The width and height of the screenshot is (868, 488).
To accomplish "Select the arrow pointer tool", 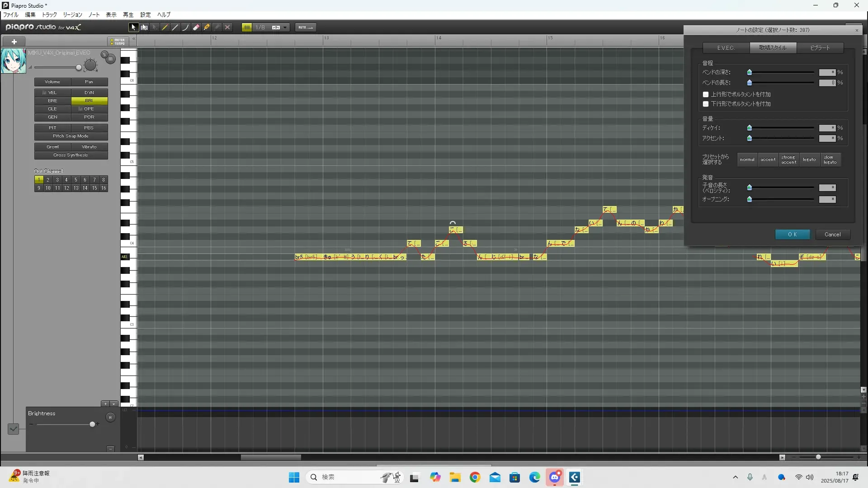I will coord(133,28).
